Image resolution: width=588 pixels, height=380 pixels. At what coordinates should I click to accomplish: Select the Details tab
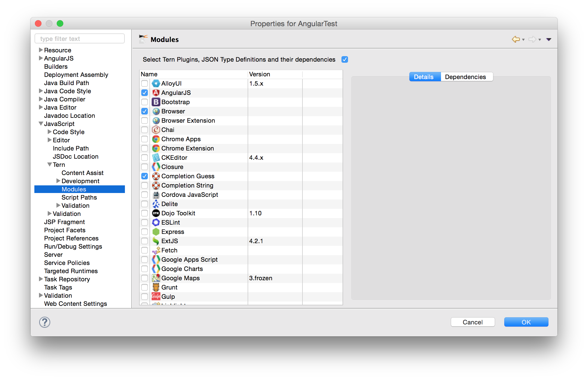click(x=424, y=77)
